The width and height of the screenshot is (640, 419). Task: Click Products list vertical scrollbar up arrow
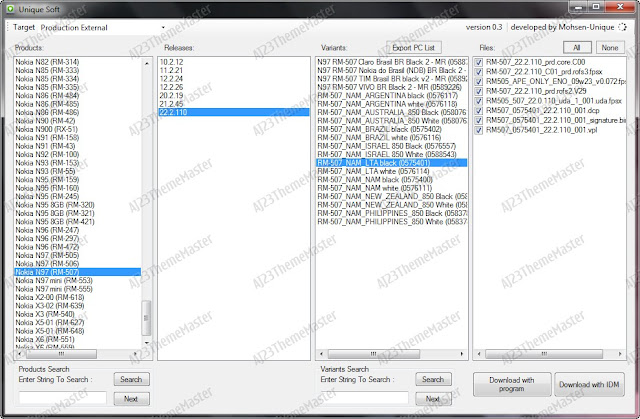[x=147, y=63]
